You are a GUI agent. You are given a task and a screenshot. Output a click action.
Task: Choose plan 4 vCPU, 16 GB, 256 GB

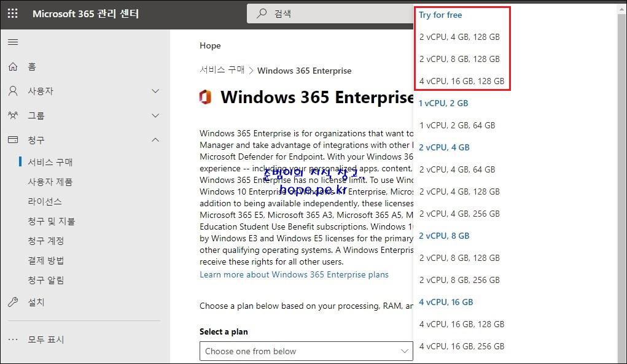coord(462,346)
